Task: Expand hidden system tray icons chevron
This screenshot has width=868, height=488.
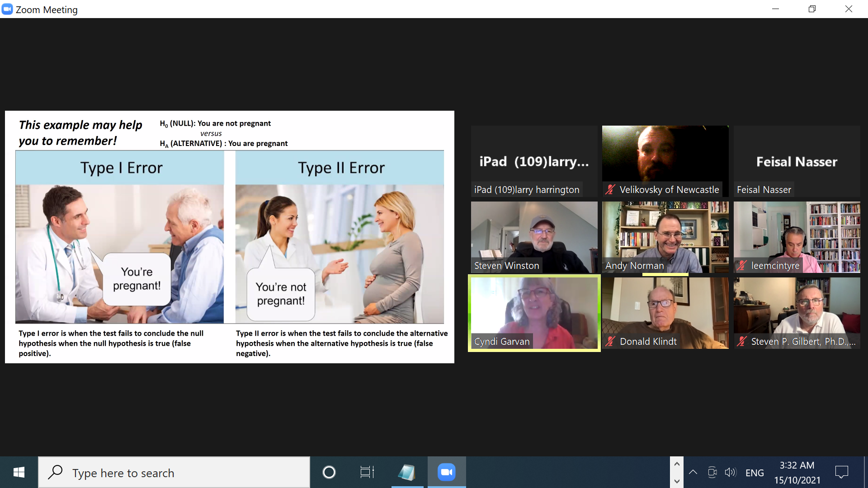Action: [693, 473]
